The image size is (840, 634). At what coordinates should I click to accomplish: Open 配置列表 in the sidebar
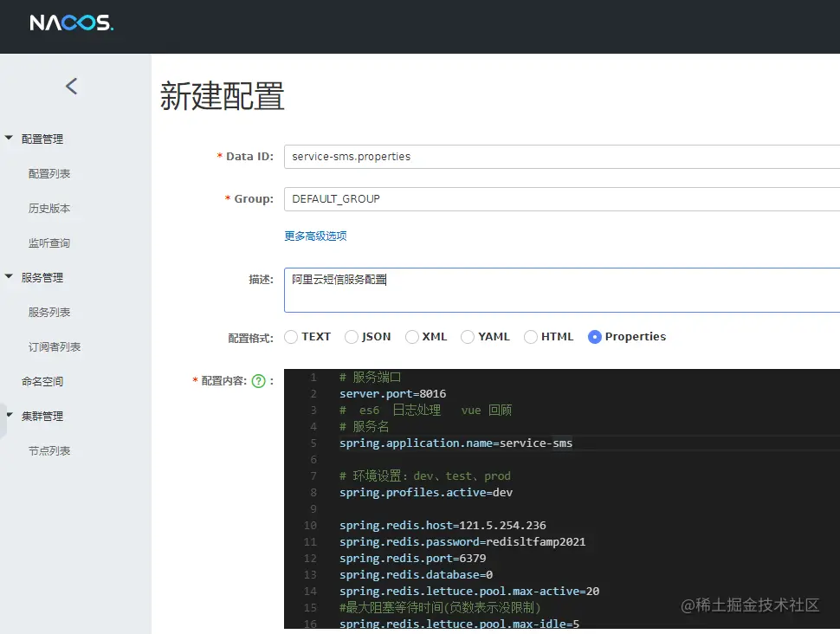point(49,173)
